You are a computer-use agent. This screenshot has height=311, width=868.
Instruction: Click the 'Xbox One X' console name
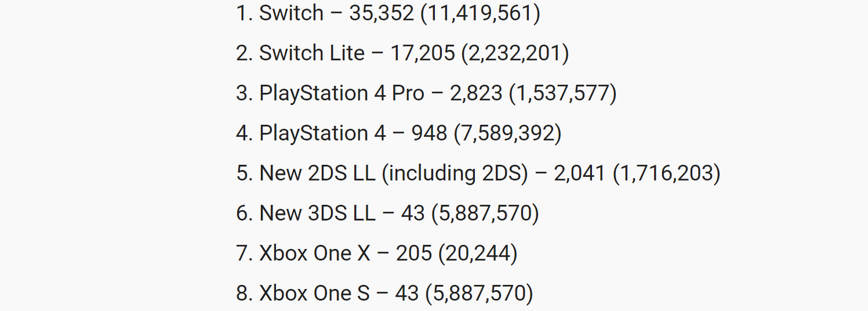click(x=315, y=253)
